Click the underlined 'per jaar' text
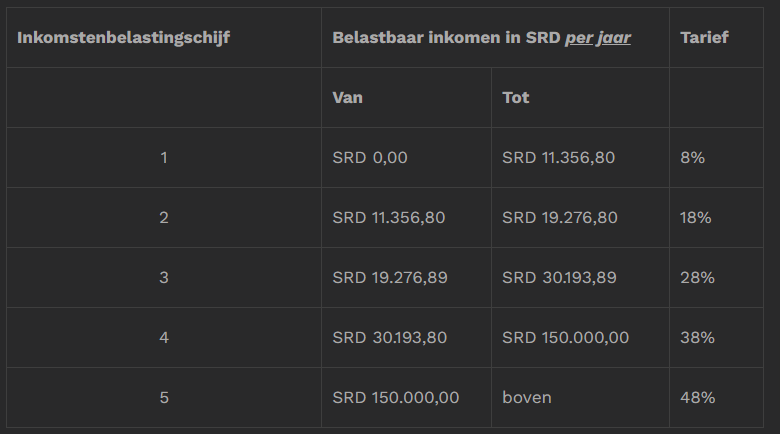The height and width of the screenshot is (434, 780). [598, 38]
